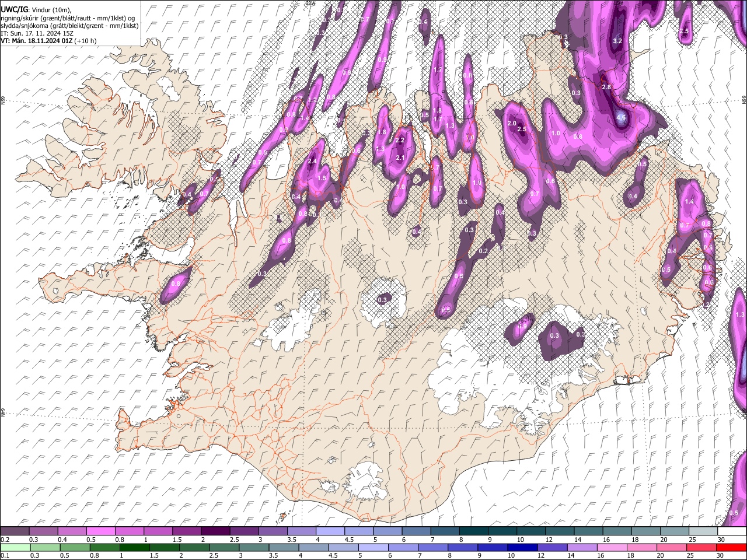
Task: Click the red swatch at the rain scale end
Action: [731, 548]
